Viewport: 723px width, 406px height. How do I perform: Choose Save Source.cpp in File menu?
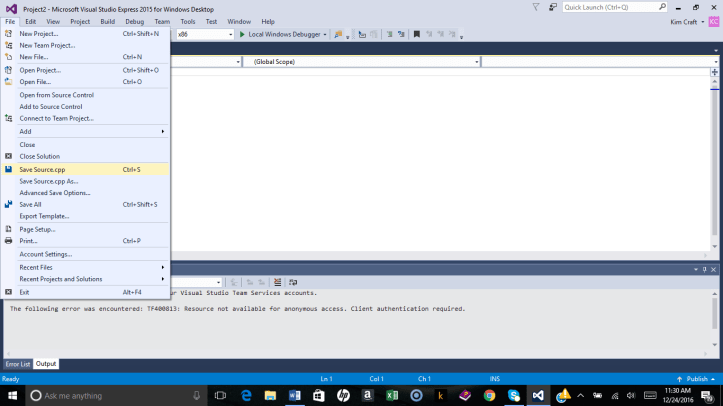pyautogui.click(x=85, y=170)
